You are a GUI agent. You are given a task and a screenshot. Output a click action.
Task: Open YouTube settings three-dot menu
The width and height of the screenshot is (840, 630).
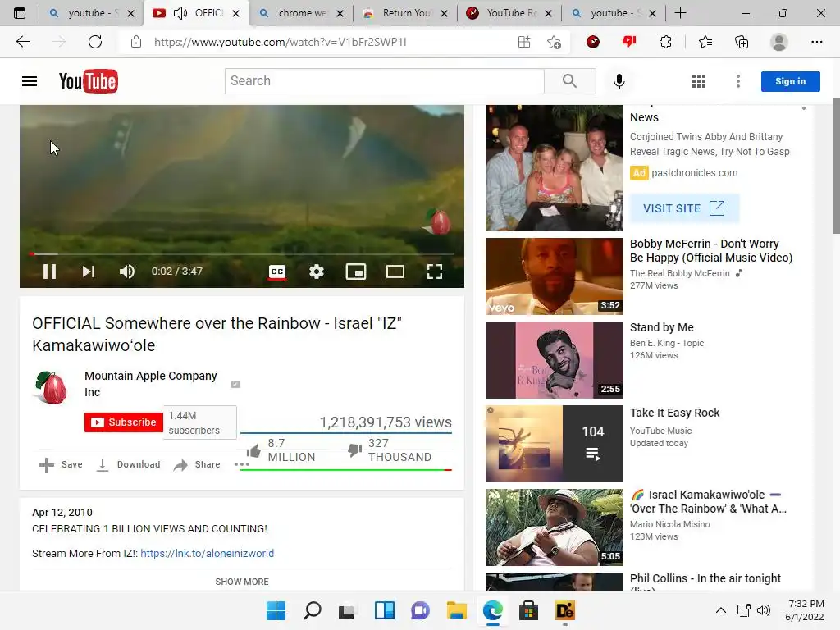738,81
